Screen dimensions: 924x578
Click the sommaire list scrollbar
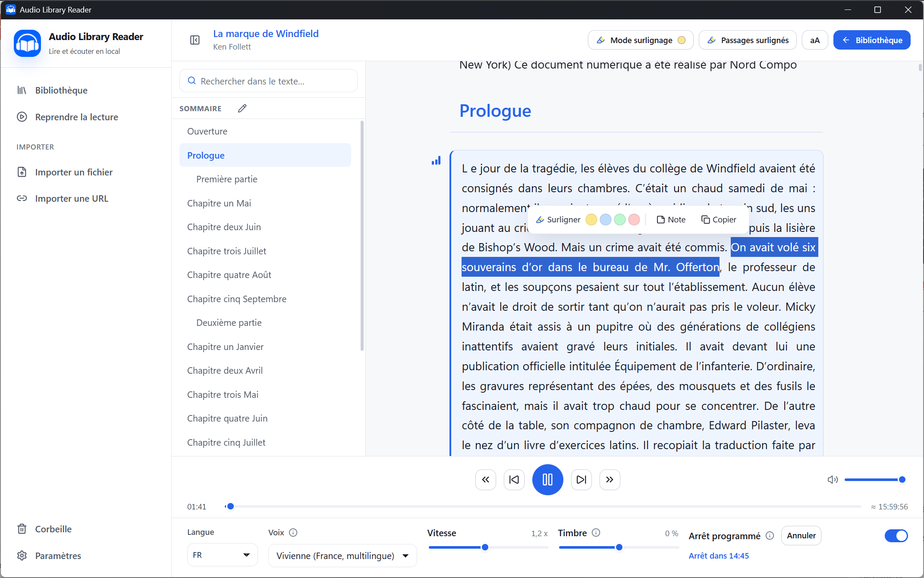tap(362, 235)
